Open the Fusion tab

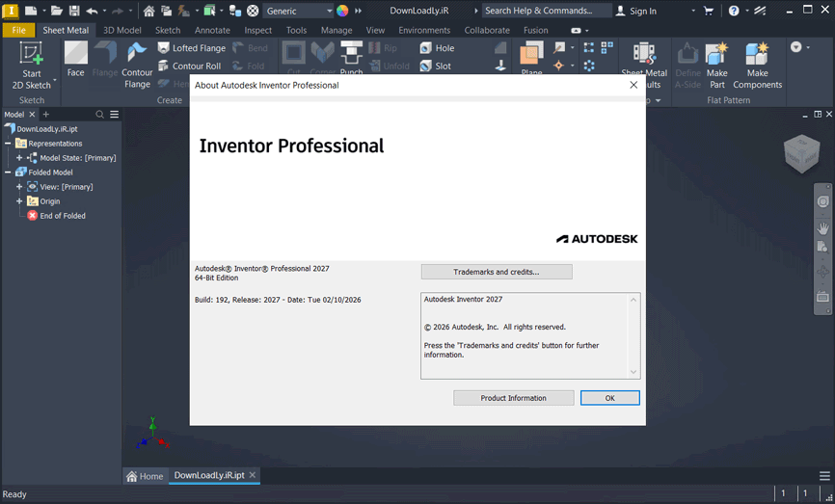(535, 30)
